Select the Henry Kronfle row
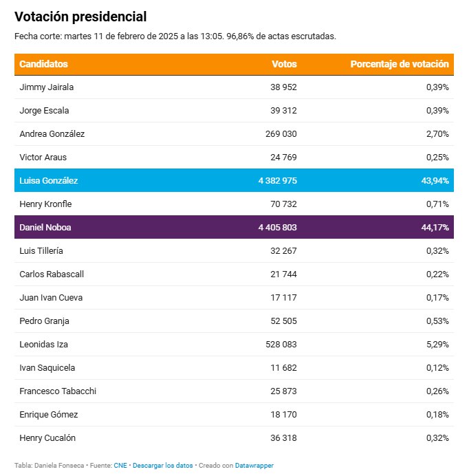Viewport: 469px width, 476px height. click(x=234, y=204)
